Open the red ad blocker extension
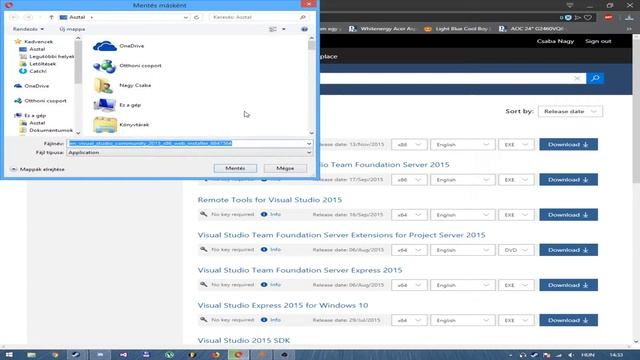Screen dimensions: 640x360 [608, 18]
